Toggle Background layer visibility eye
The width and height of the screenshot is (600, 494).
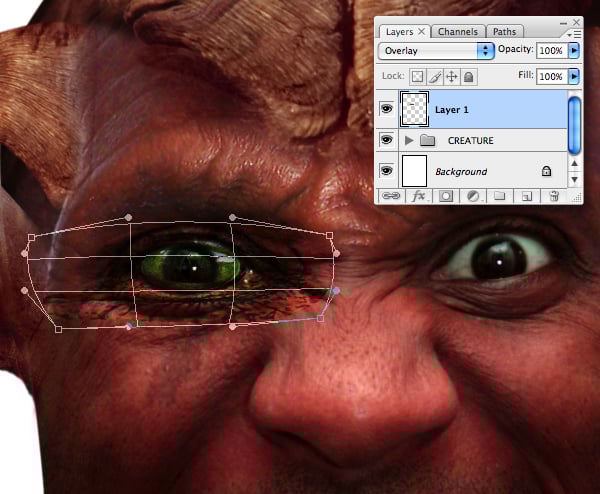[x=386, y=170]
